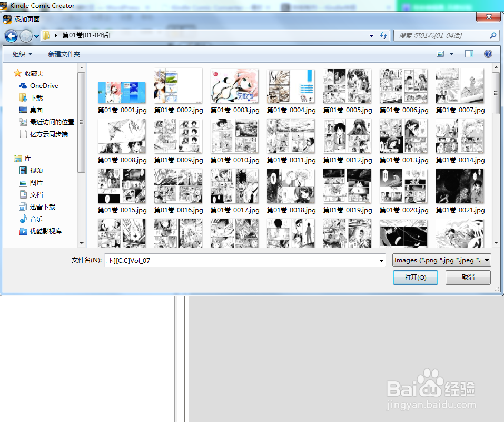The width and height of the screenshot is (504, 422).
Task: Select thumbnail 第01卷_0003.jpg
Action: tap(234, 86)
